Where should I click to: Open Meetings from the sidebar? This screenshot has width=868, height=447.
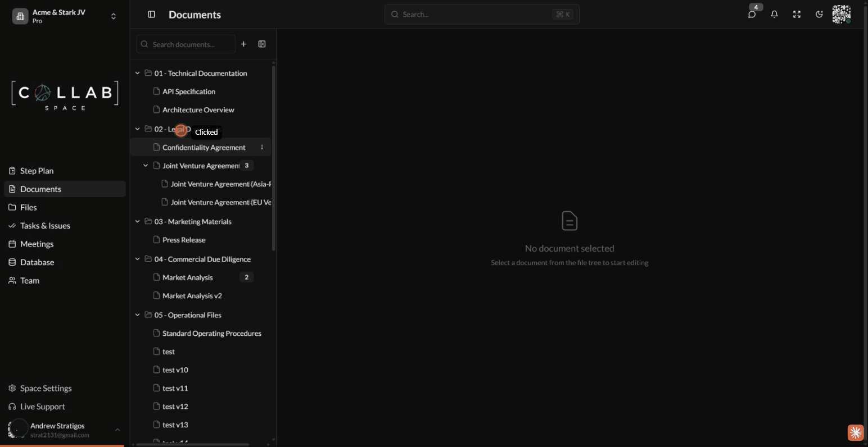point(37,244)
